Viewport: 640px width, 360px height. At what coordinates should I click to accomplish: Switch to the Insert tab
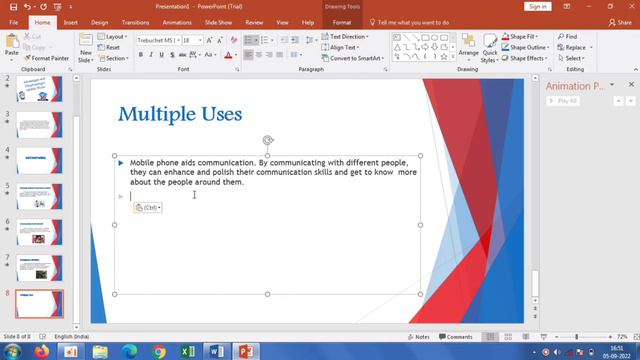[71, 22]
